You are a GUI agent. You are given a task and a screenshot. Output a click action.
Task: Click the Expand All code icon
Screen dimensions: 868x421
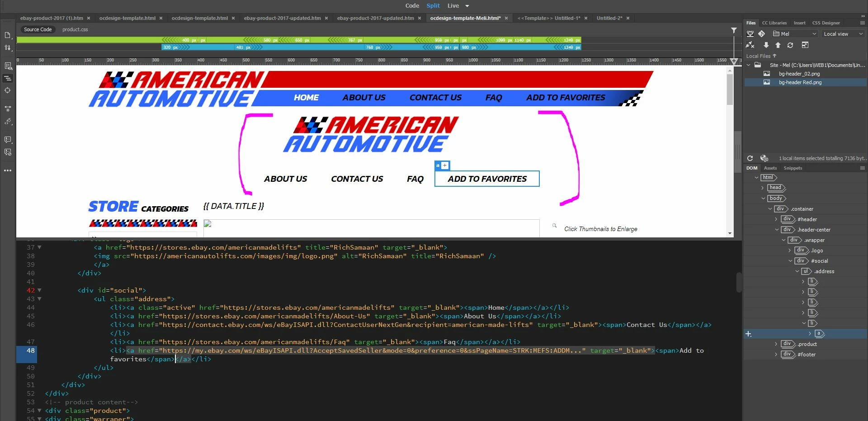8,109
